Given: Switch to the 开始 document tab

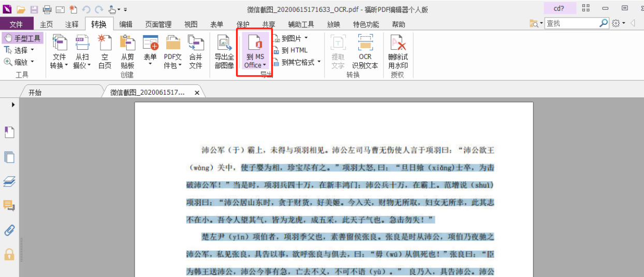Looking at the screenshot, I should (x=35, y=93).
